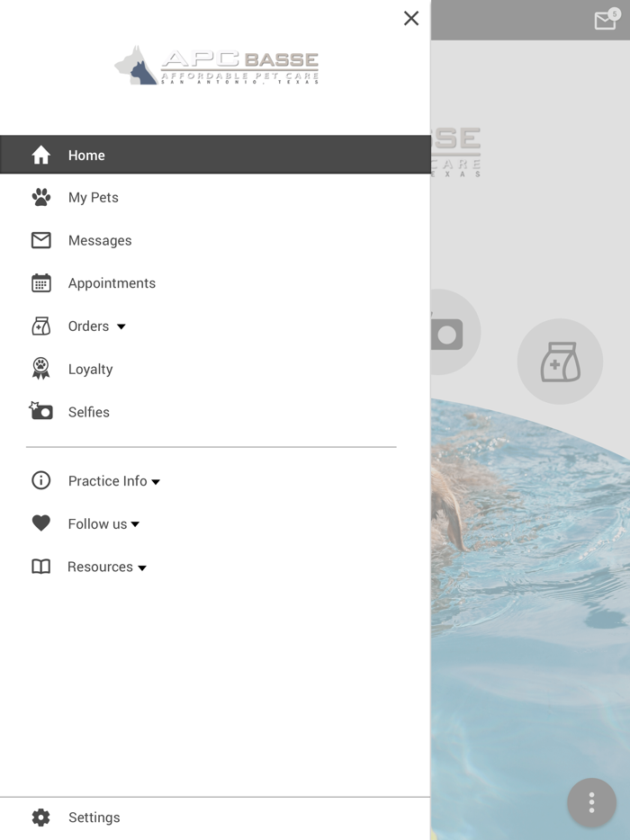Open the My Pets menu entry
Screen dimensions: 630x840
coord(215,197)
